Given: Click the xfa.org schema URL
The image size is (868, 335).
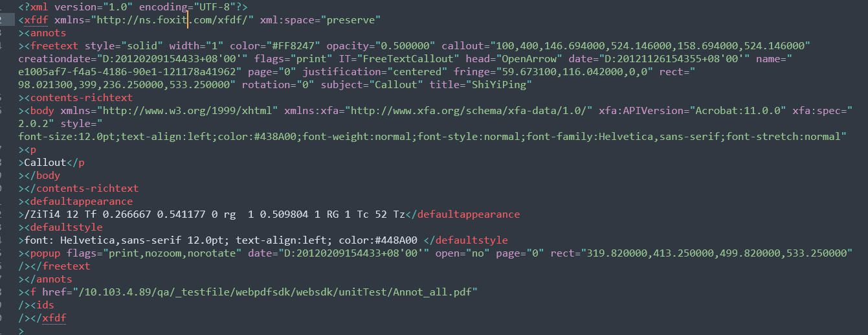Looking at the screenshot, I should point(471,110).
